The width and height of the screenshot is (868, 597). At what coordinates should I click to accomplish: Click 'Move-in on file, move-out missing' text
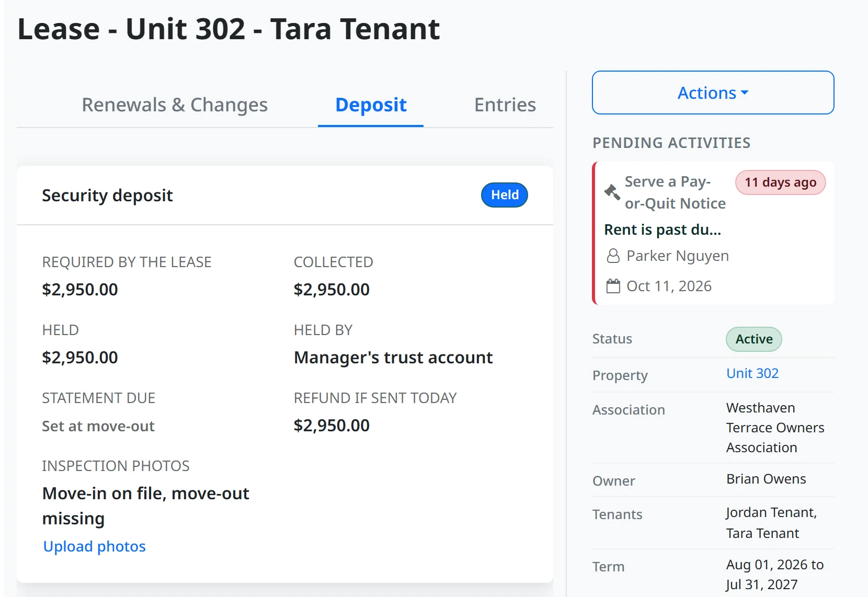146,506
